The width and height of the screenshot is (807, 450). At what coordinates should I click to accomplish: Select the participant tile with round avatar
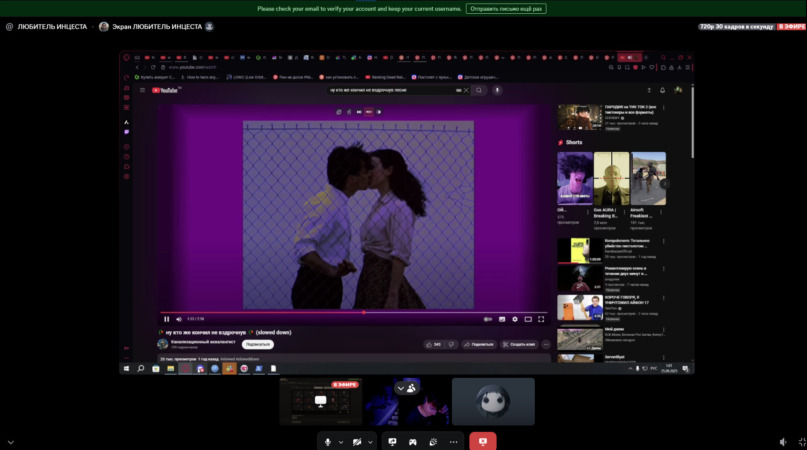click(x=493, y=401)
